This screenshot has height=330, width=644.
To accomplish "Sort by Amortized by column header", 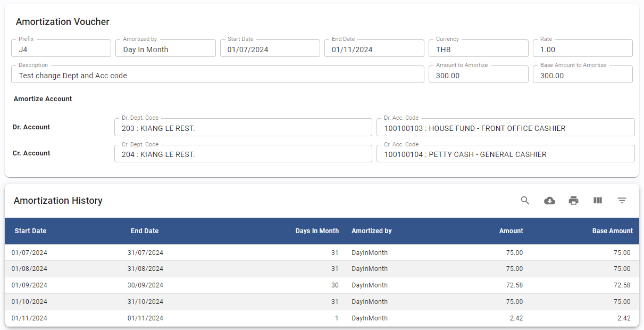I will pyautogui.click(x=372, y=231).
